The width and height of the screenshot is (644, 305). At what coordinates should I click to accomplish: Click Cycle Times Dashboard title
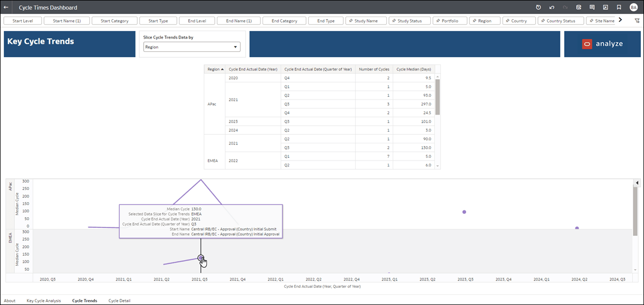[48, 7]
